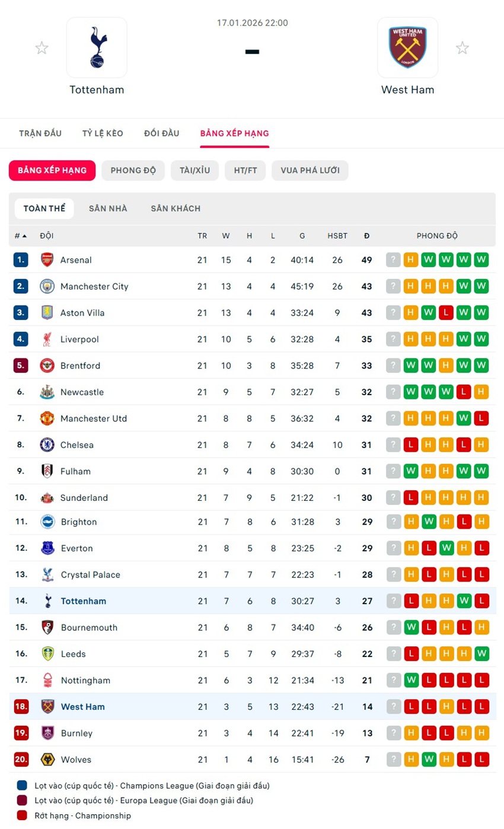504x829 pixels.
Task: Open the TRẬN ĐẤU tab
Action: coord(40,133)
